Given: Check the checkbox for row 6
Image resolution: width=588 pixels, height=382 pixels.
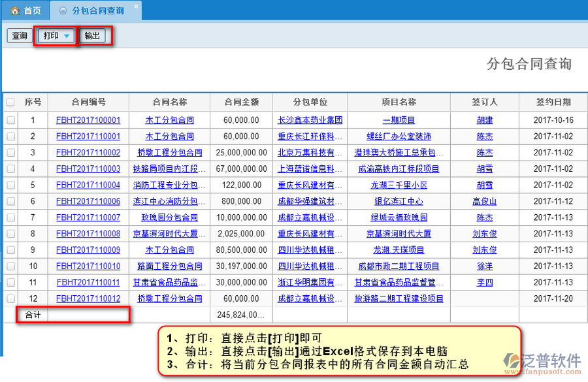Looking at the screenshot, I should pos(10,202).
